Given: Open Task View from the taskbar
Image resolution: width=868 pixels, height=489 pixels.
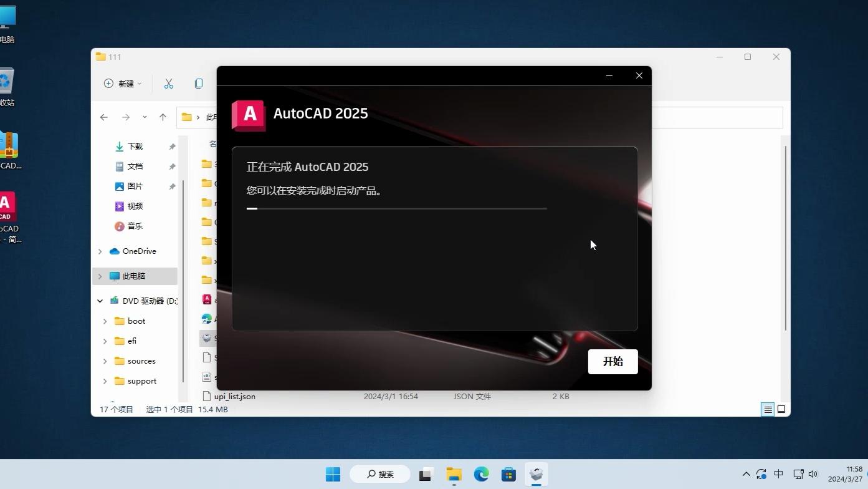Looking at the screenshot, I should 426,475.
